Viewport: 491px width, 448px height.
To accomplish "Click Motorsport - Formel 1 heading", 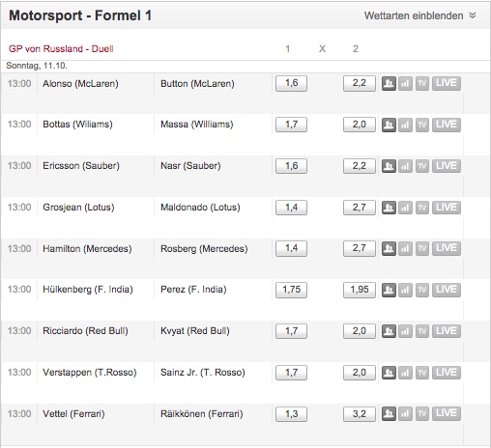I will coord(80,15).
